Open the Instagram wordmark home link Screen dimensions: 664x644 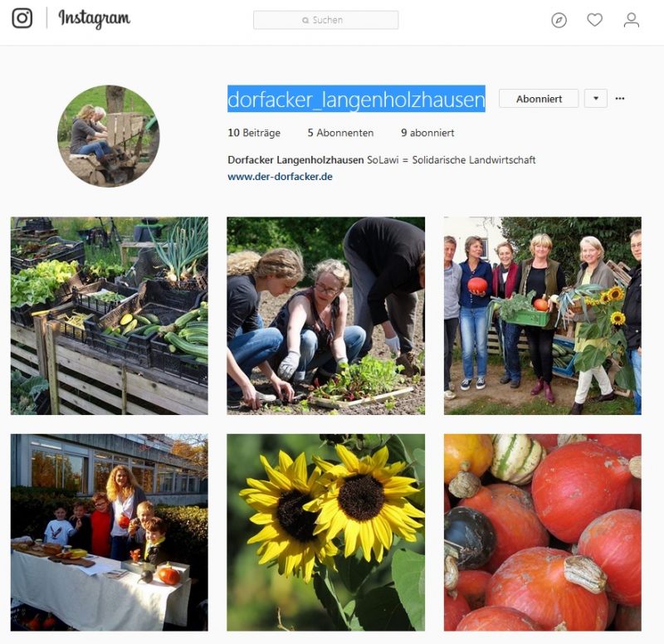click(x=94, y=18)
